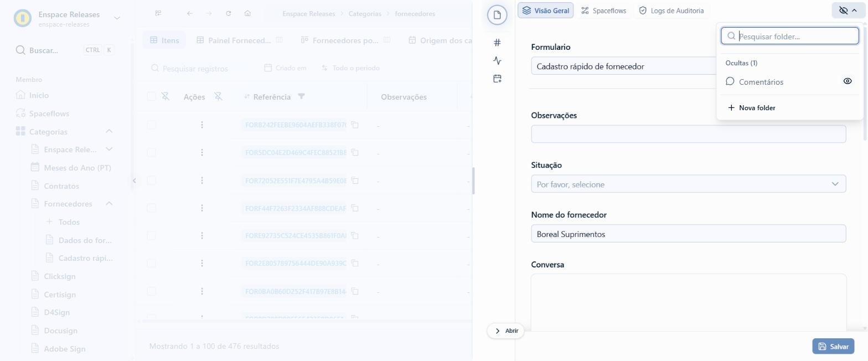Viewport: 868px width, 361px height.
Task: Tick the checkbox for row FORB242FEEBE9604AEFB338F07
Action: [152, 125]
